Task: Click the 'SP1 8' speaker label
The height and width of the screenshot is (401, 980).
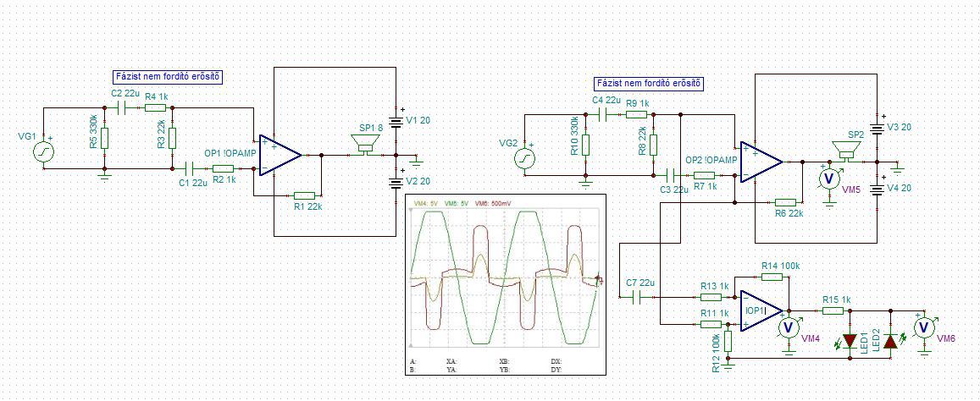Action: 372,128
